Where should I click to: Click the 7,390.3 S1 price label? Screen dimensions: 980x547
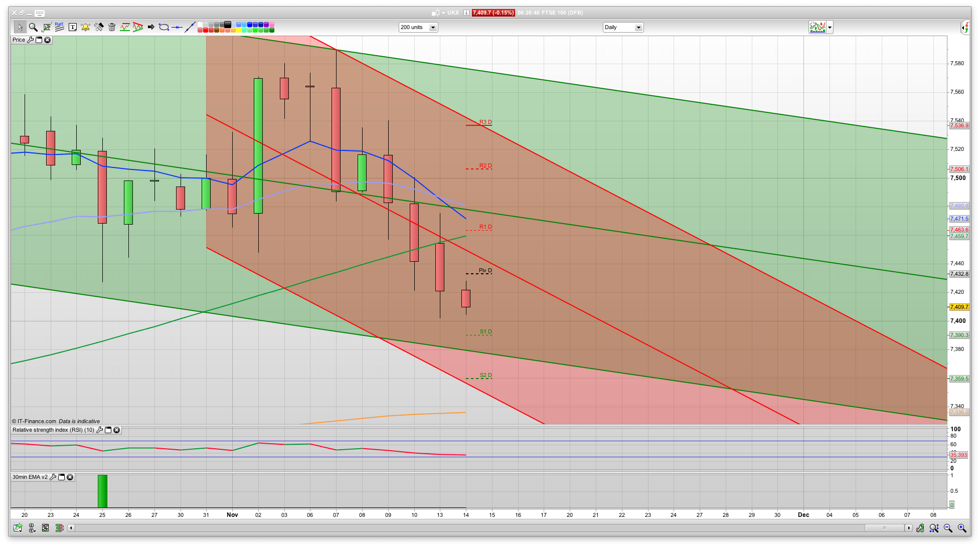coord(959,335)
